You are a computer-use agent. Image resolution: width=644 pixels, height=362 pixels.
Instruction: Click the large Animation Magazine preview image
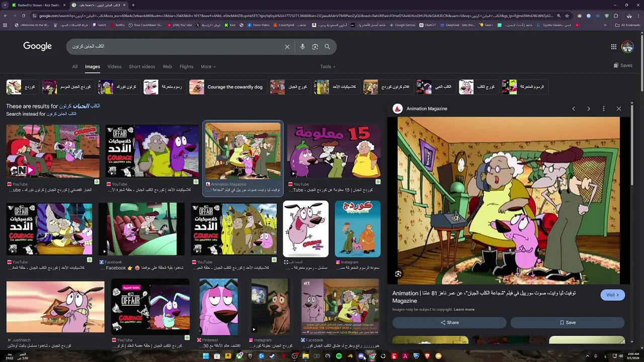click(x=509, y=201)
